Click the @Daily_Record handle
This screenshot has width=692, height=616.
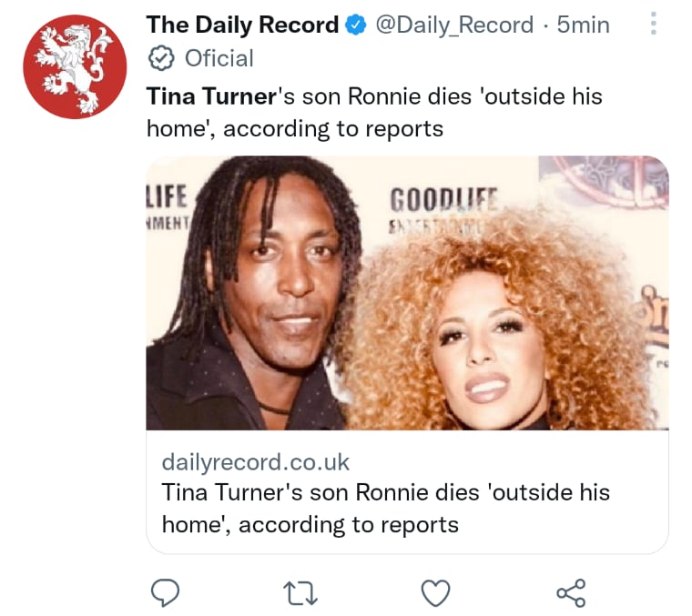454,25
